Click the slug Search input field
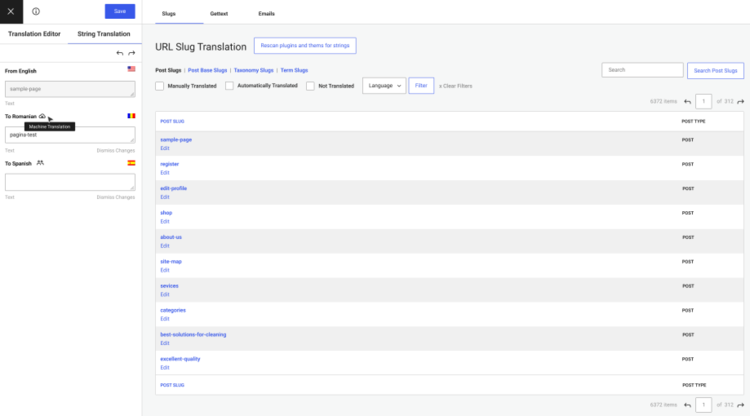 coord(642,70)
